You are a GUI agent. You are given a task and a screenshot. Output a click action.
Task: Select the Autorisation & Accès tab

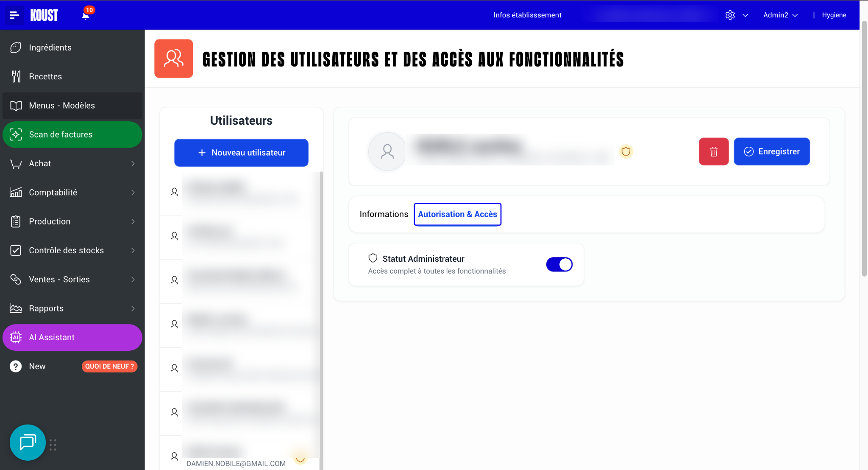[458, 214]
